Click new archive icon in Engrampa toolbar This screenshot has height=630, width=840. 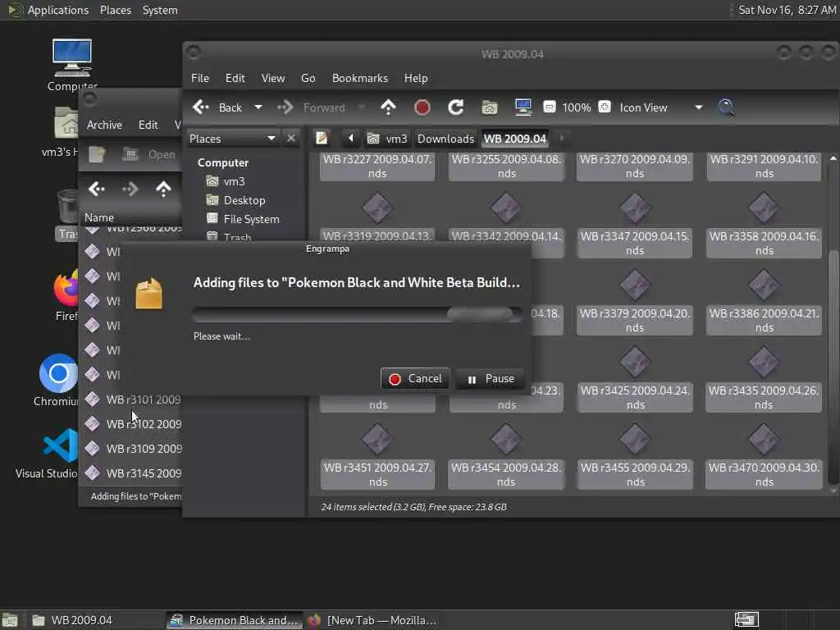click(97, 155)
